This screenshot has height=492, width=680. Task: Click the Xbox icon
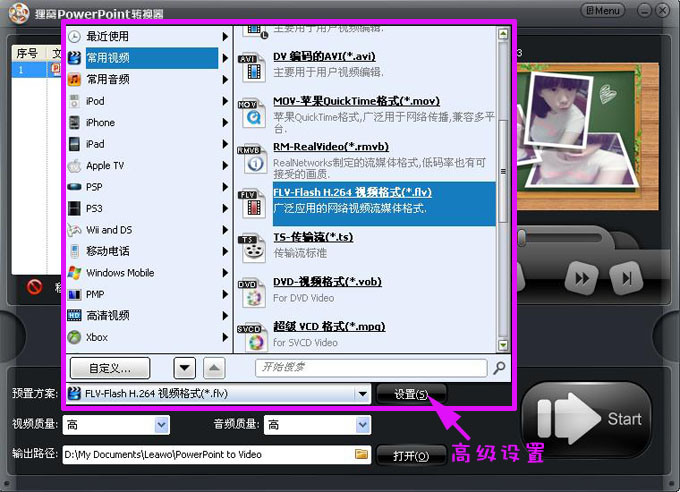point(75,337)
